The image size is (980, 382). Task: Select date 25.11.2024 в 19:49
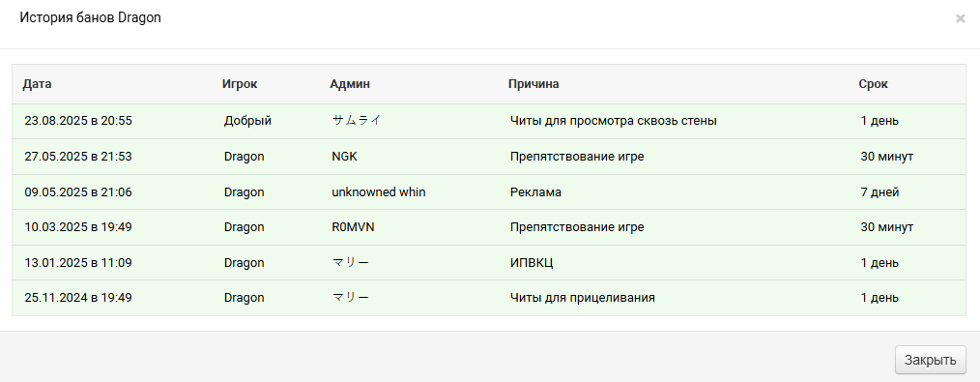click(78, 298)
